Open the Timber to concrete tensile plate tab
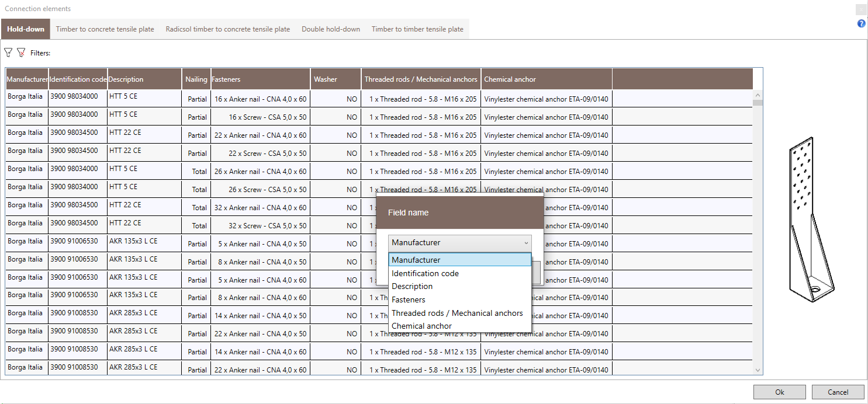 coord(105,29)
